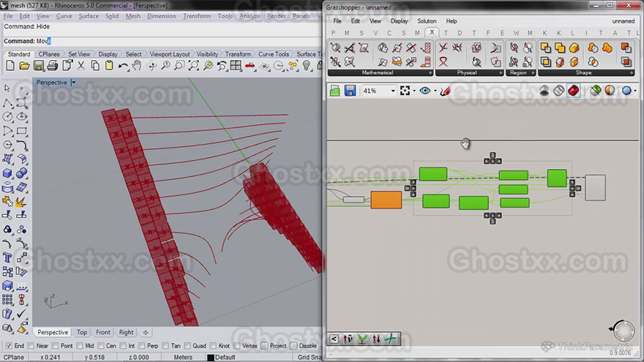Viewport: 644px width, 362px height.
Task: Click the red car Shade icon
Action: (250, 66)
